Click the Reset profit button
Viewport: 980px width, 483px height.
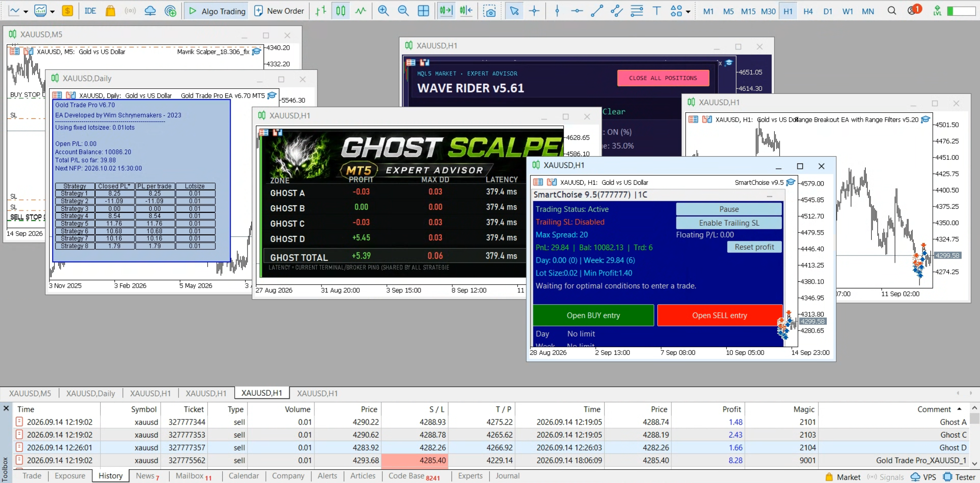754,247
